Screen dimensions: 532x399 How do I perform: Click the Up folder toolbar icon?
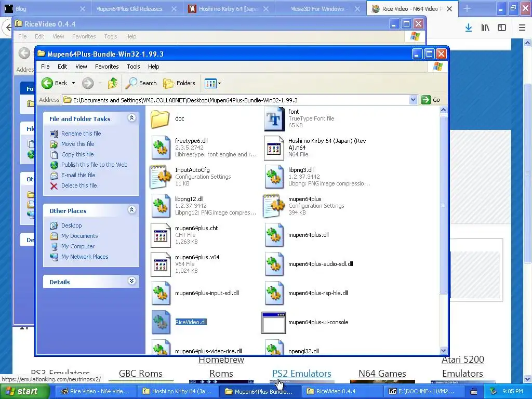point(113,83)
